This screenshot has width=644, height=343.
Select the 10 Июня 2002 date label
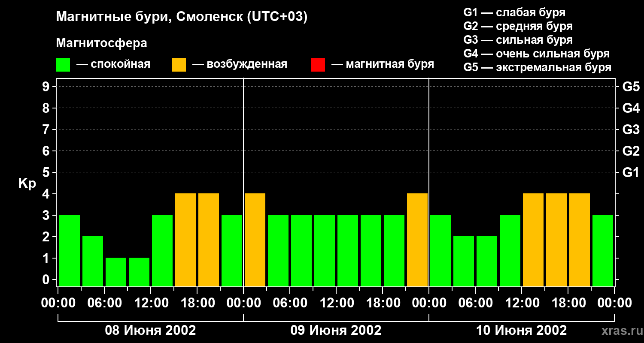[521, 331]
